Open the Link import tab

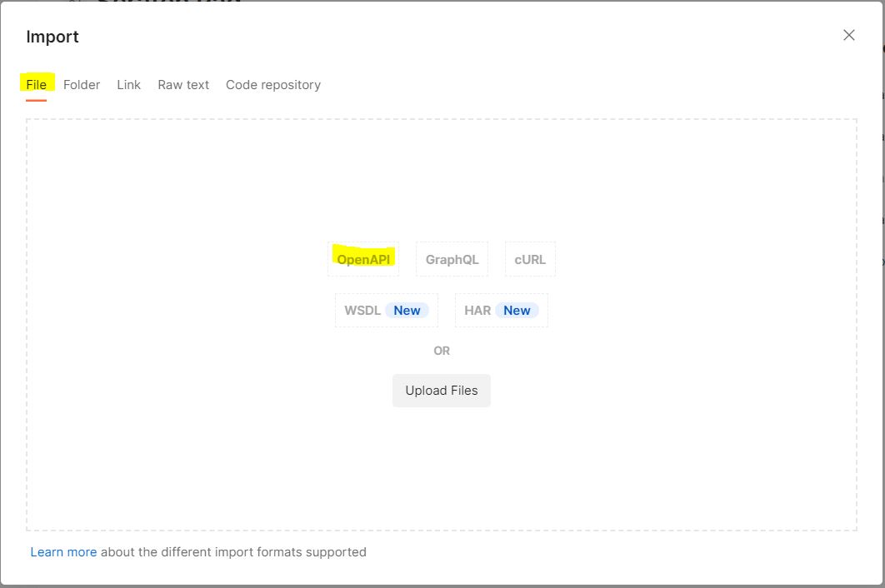[x=127, y=84]
